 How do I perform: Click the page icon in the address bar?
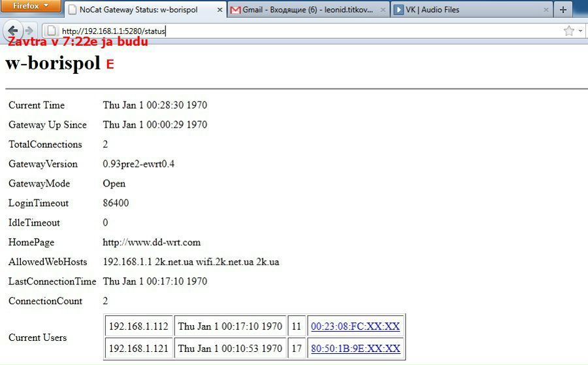coord(52,31)
